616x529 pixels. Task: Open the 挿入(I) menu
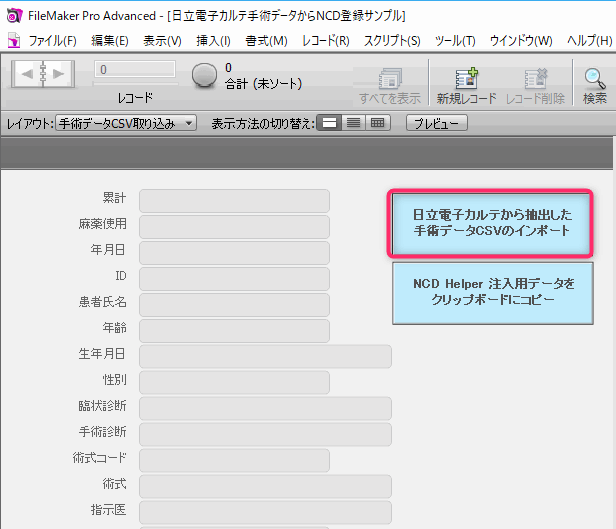coord(213,40)
